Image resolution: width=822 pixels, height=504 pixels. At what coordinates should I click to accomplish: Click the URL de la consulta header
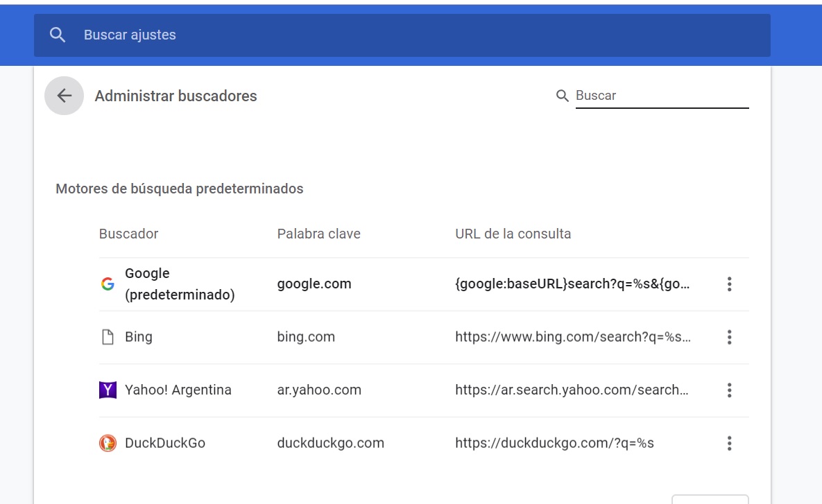(513, 234)
